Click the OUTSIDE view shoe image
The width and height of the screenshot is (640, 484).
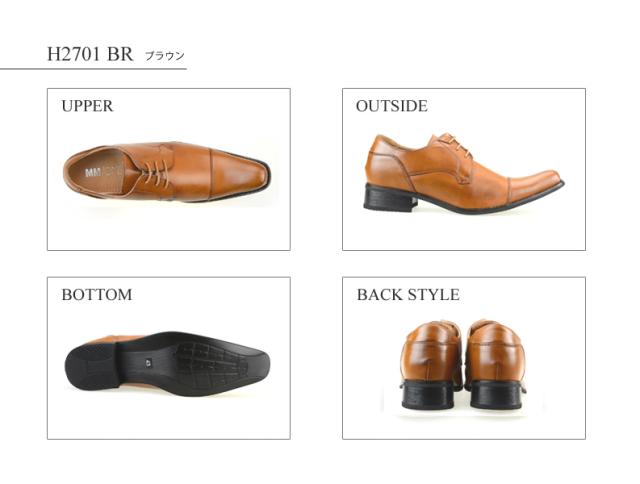coord(464,174)
